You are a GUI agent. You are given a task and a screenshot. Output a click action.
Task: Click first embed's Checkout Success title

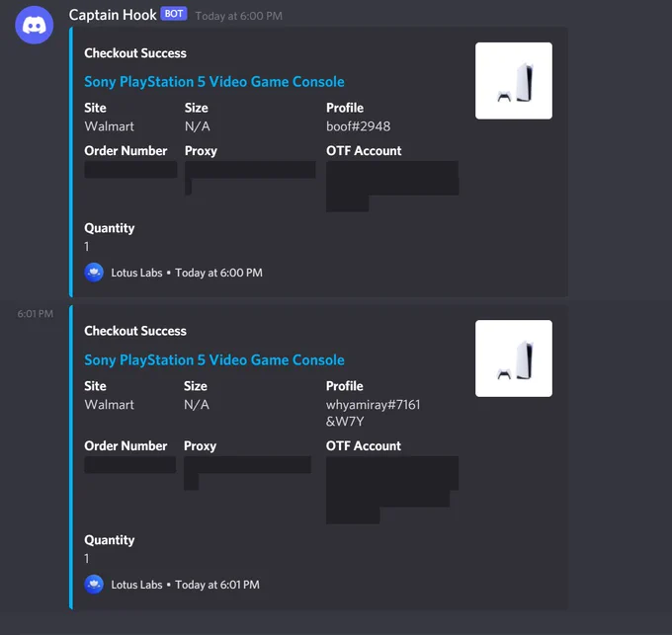click(135, 53)
